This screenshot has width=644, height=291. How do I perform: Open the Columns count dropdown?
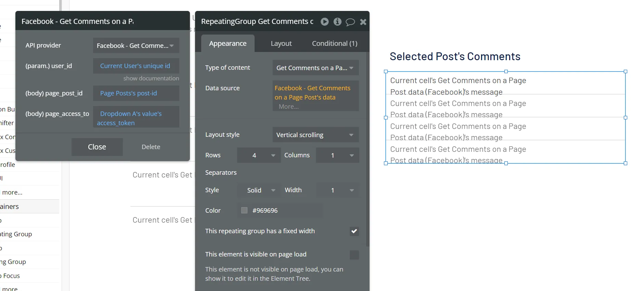[x=337, y=155]
